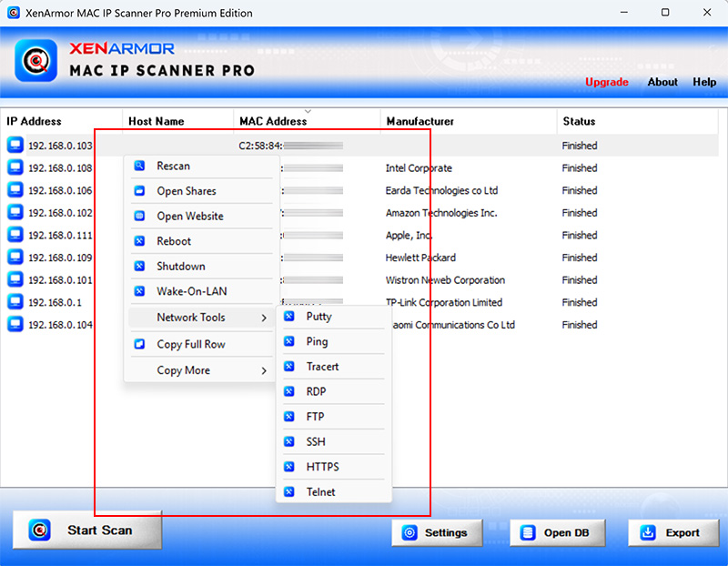Click the device icon for 192.168.0.101
728x566 pixels.
point(15,279)
